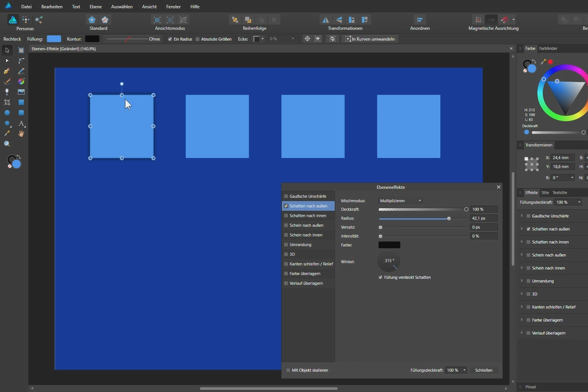Open the Mischmodus dropdown showing Multiplizieren
Viewport: 588px width, 392px height.
(x=400, y=200)
